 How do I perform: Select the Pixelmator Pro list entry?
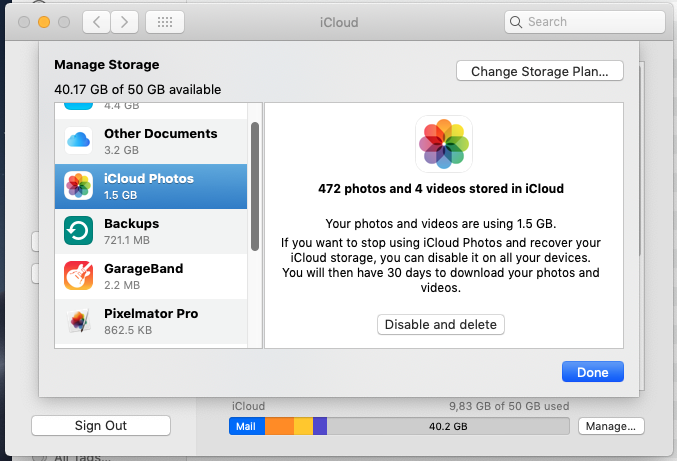[x=158, y=321]
